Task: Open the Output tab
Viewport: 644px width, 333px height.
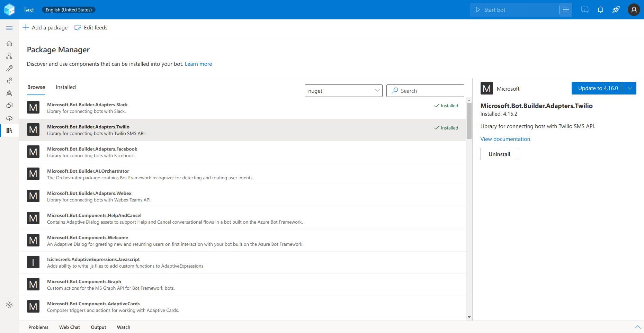Action: click(x=98, y=327)
